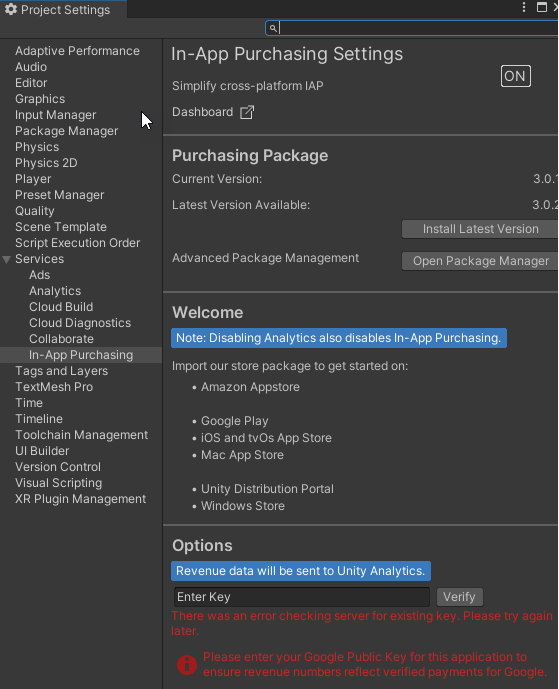Click the Verify key button
Viewport: 559px width, 689px height.
460,597
